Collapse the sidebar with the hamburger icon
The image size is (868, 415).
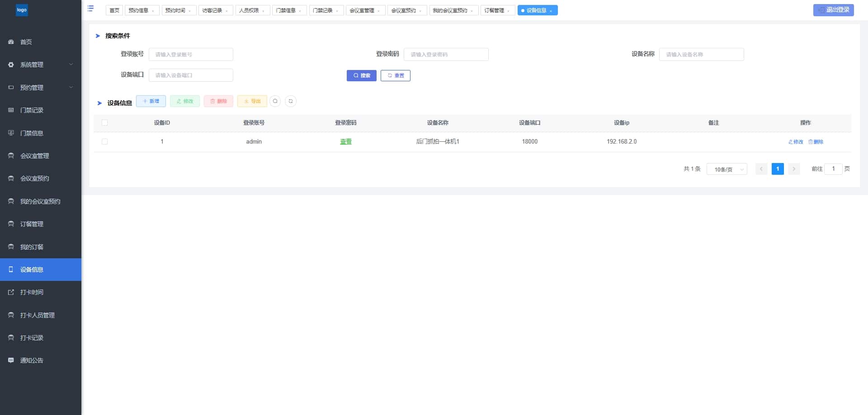(x=90, y=8)
